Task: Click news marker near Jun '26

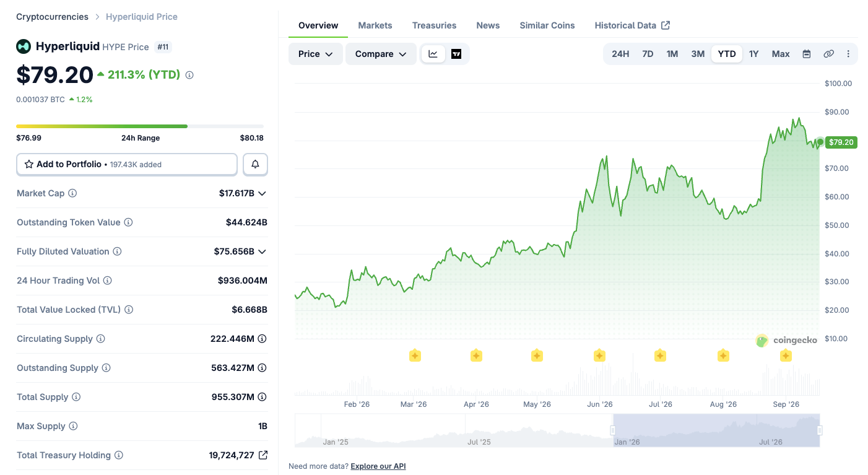Action: (599, 355)
